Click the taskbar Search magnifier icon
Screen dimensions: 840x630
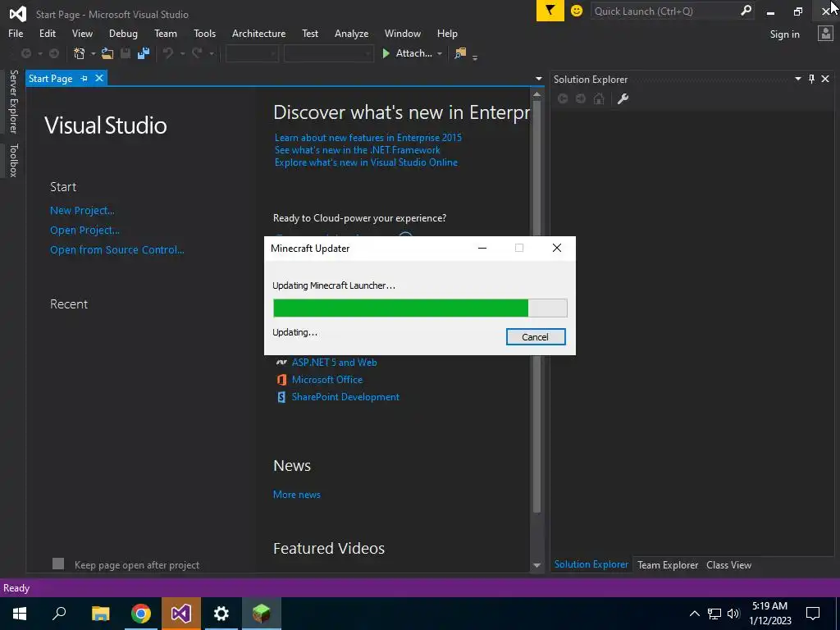tap(59, 614)
